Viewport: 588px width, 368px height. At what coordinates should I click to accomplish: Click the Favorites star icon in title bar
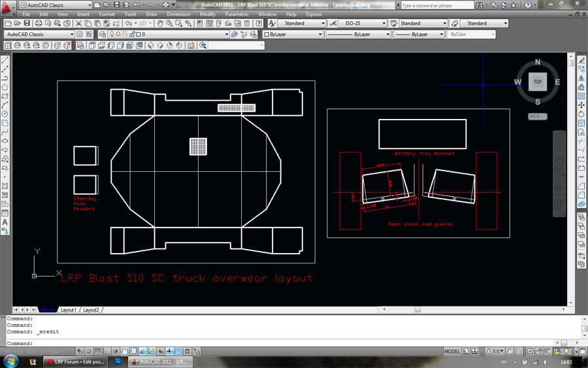click(x=514, y=5)
